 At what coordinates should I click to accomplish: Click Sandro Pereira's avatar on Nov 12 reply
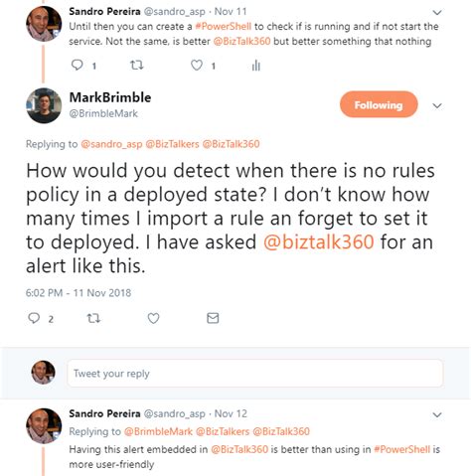tap(44, 426)
